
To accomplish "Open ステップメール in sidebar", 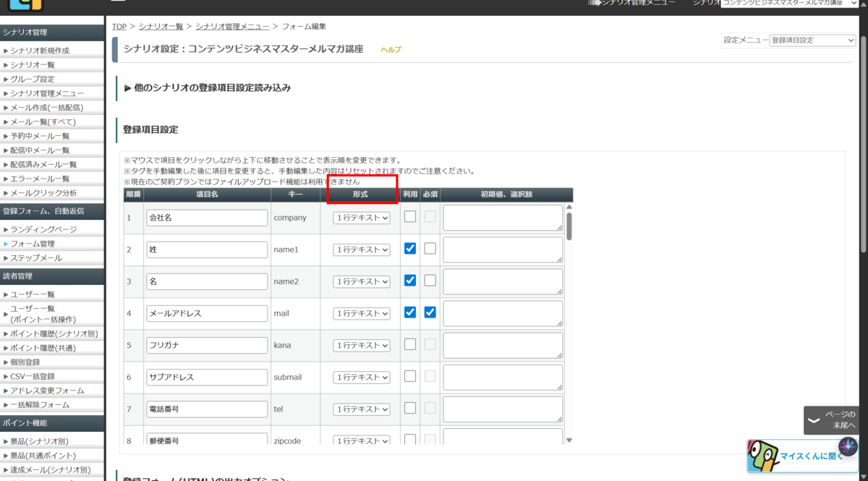I will [x=36, y=258].
